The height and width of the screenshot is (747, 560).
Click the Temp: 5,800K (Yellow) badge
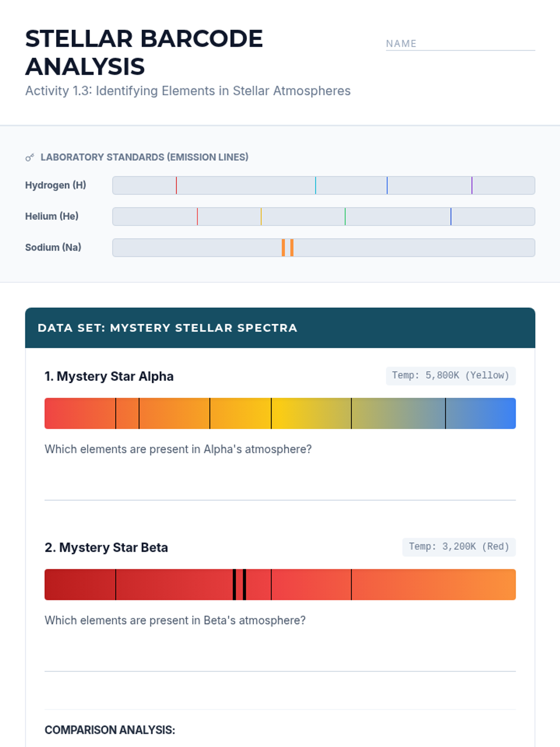point(450,376)
